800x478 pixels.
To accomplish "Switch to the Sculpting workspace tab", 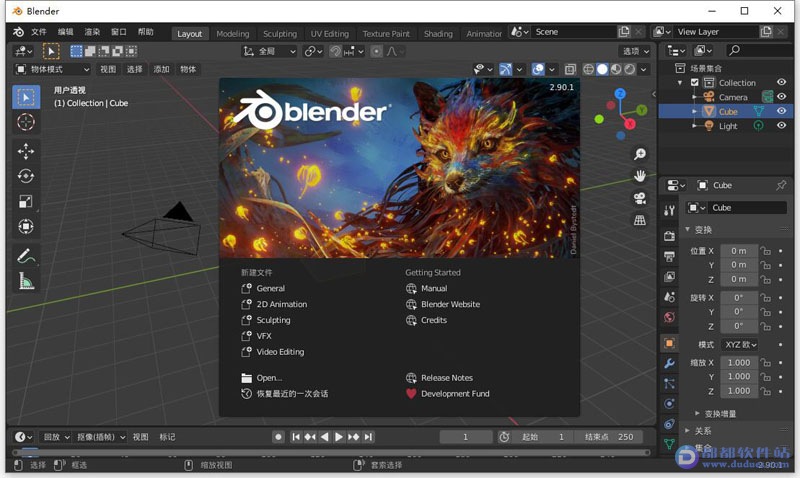I will [280, 34].
